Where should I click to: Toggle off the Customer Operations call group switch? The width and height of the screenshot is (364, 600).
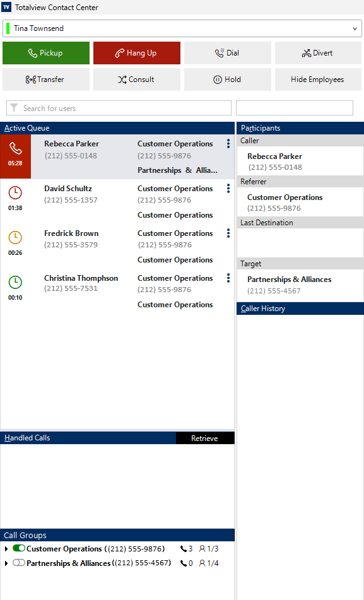tap(19, 548)
